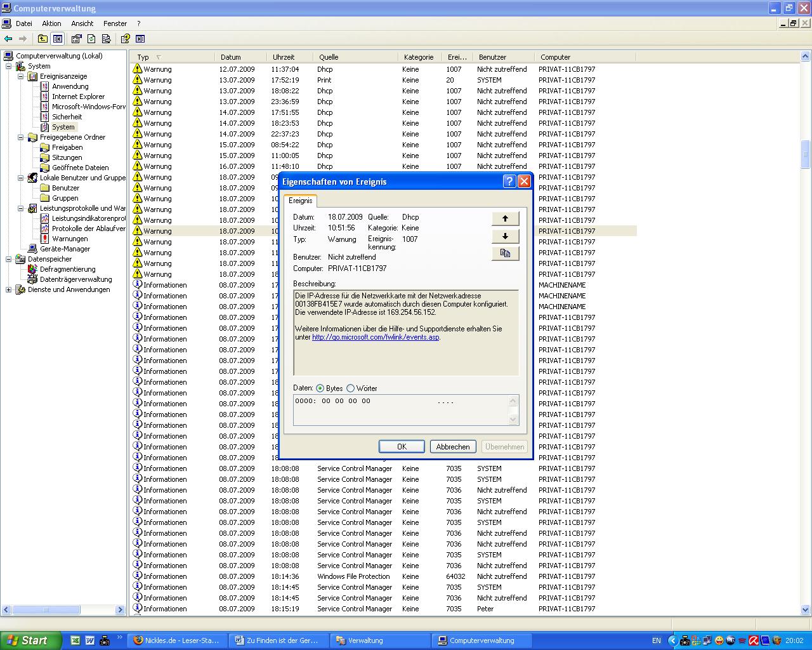Select the Bytes radio button
Image resolution: width=812 pixels, height=650 pixels.
pyautogui.click(x=320, y=388)
